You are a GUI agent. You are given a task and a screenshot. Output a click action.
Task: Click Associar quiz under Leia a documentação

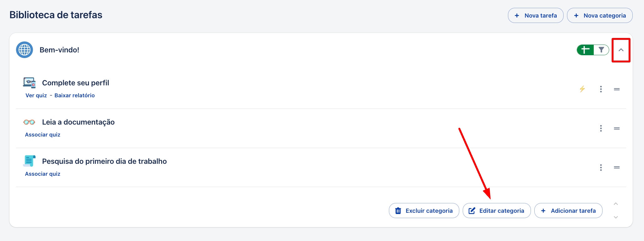point(43,135)
